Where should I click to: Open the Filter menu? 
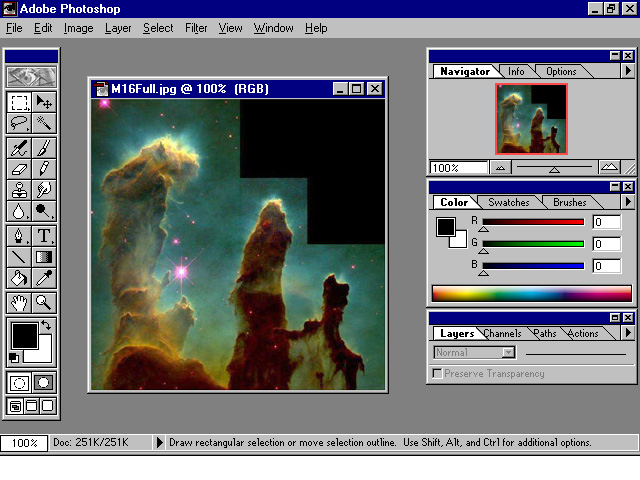[196, 28]
